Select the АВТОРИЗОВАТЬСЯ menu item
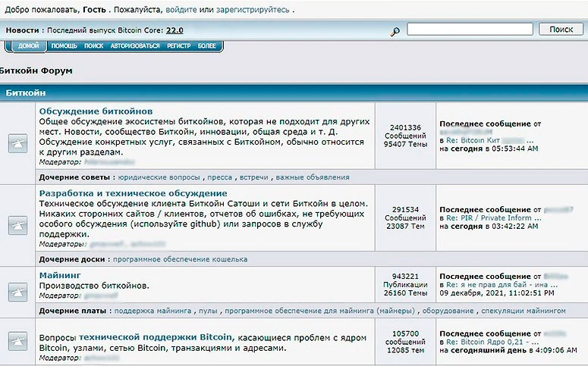The height and width of the screenshot is (366, 588). tap(135, 45)
